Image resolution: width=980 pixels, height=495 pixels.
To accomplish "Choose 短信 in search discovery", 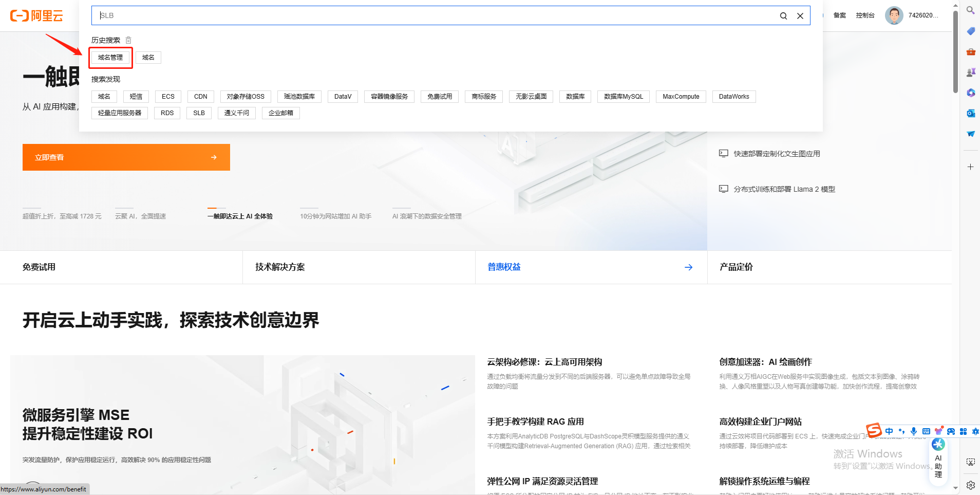I will (x=136, y=97).
